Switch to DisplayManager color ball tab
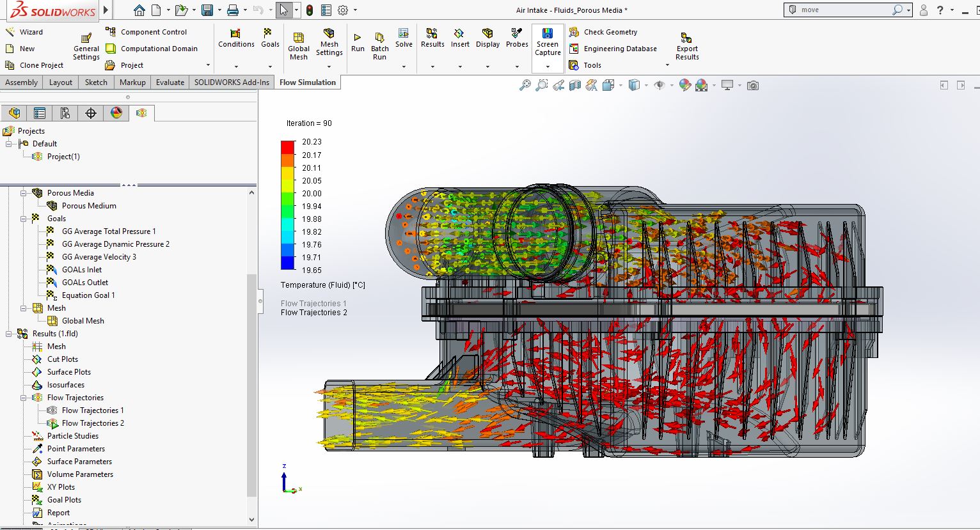This screenshot has height=530, width=980. [116, 113]
